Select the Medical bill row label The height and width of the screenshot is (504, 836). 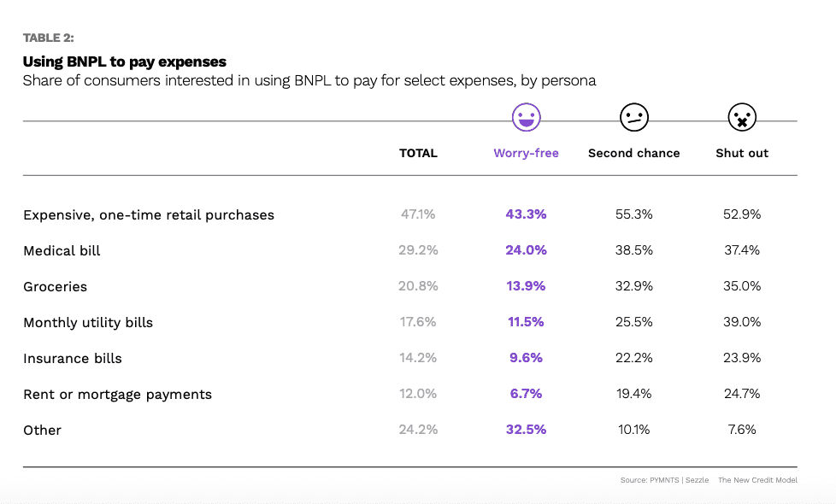tap(62, 251)
